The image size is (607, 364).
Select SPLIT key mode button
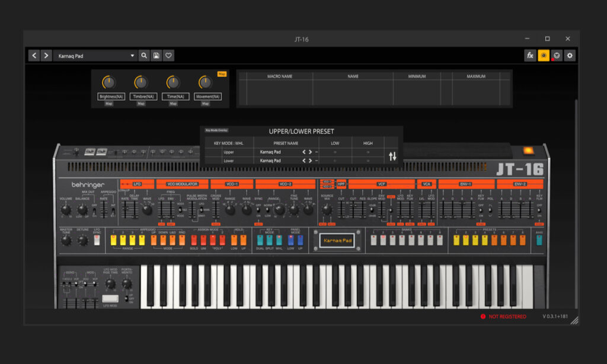tap(270, 240)
